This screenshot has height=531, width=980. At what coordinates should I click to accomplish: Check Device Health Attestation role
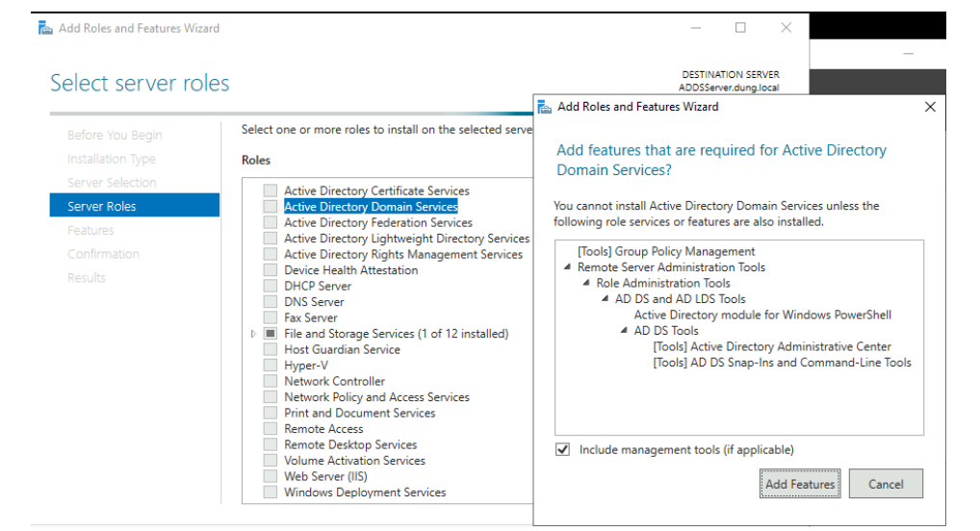pos(270,270)
